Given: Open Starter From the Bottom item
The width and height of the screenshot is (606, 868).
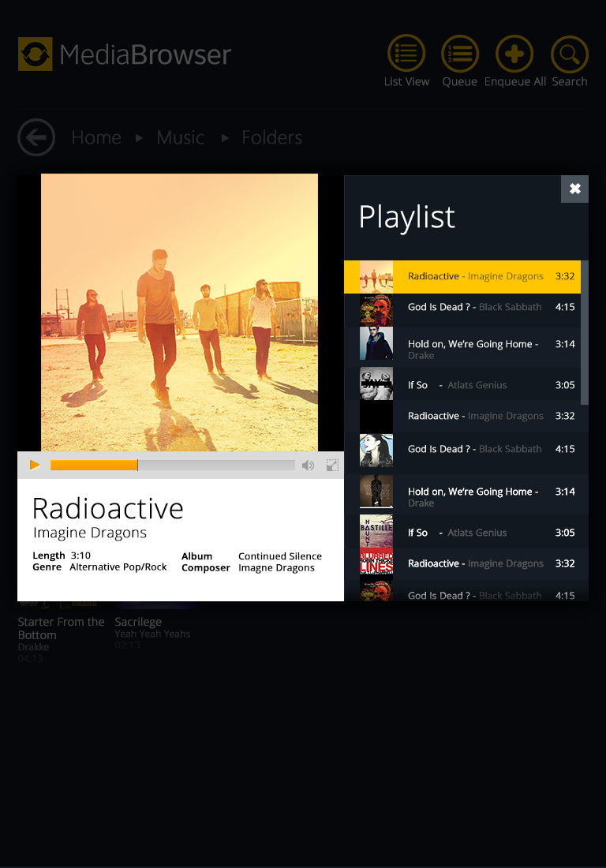Looking at the screenshot, I should pos(61,628).
